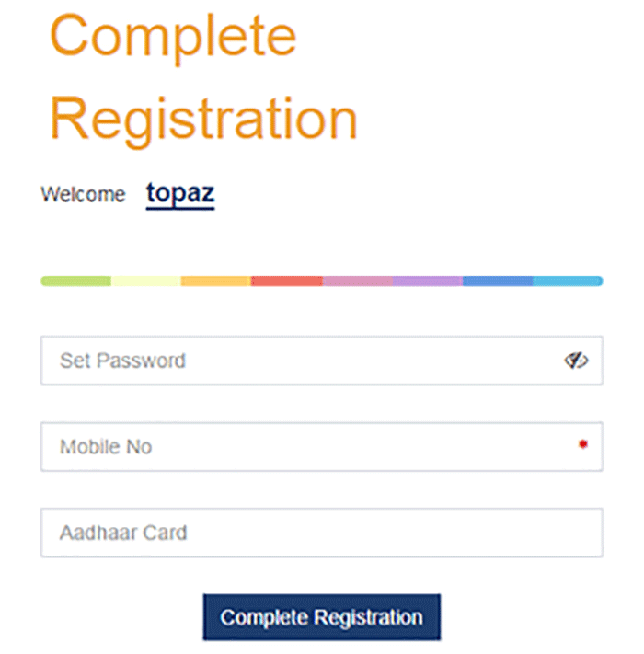Screen dimensions: 644x654
Task: Click the Welcome label text
Action: (x=83, y=194)
